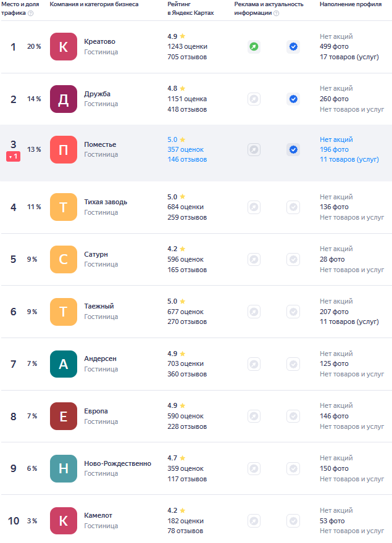Viewport: 392px width, 543px height.
Task: Click 207 фото in Таежный row
Action: click(x=334, y=312)
